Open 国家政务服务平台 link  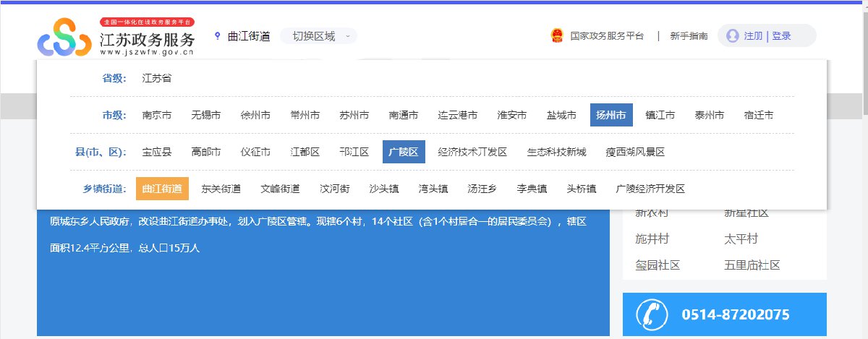point(606,36)
